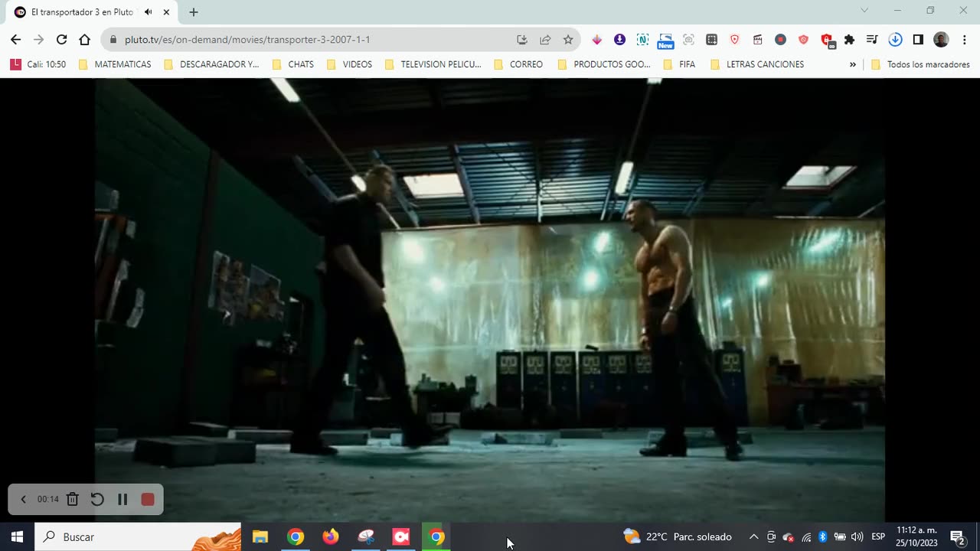Image resolution: width=980 pixels, height=551 pixels.
Task: Toggle the Chrome side panel
Action: coord(918,40)
